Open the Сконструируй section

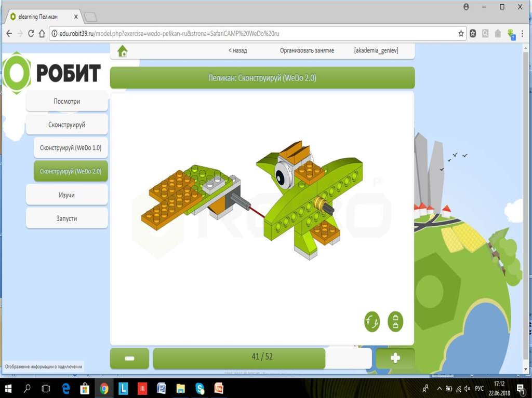click(67, 125)
